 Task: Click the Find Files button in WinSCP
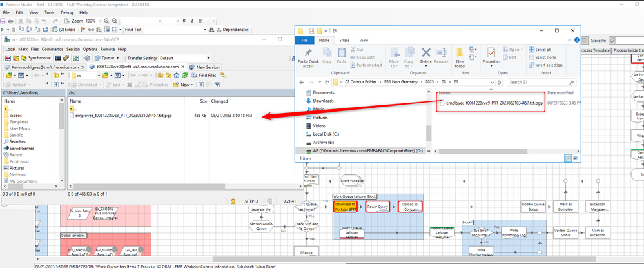(x=204, y=76)
